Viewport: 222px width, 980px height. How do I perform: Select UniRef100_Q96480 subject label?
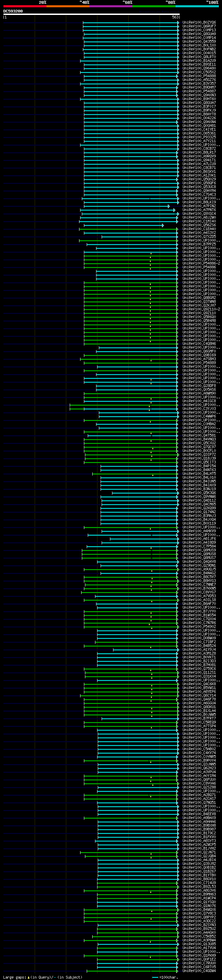[199, 68]
